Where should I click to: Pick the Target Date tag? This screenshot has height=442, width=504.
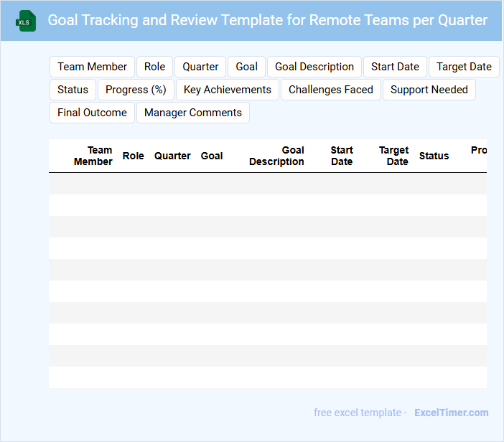click(x=464, y=67)
